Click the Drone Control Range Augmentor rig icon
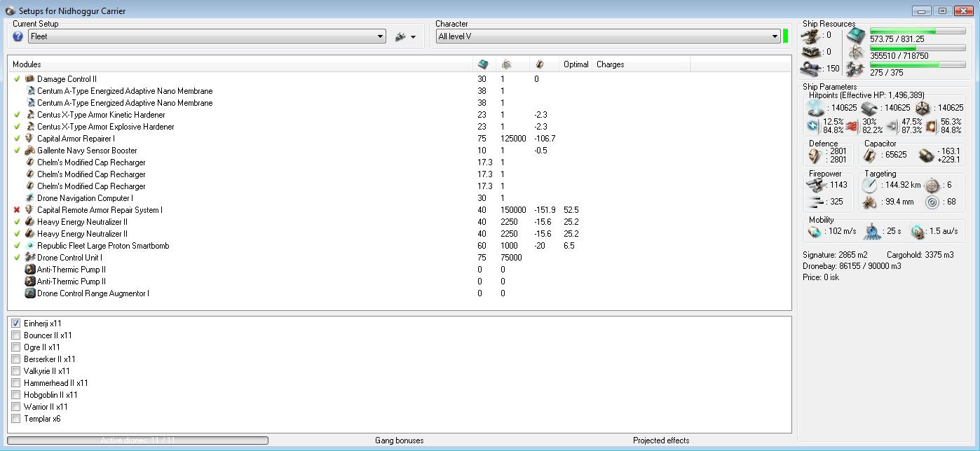 (x=30, y=293)
